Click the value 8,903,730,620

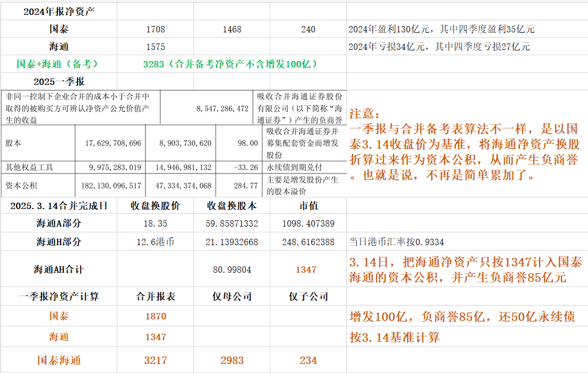(185, 143)
